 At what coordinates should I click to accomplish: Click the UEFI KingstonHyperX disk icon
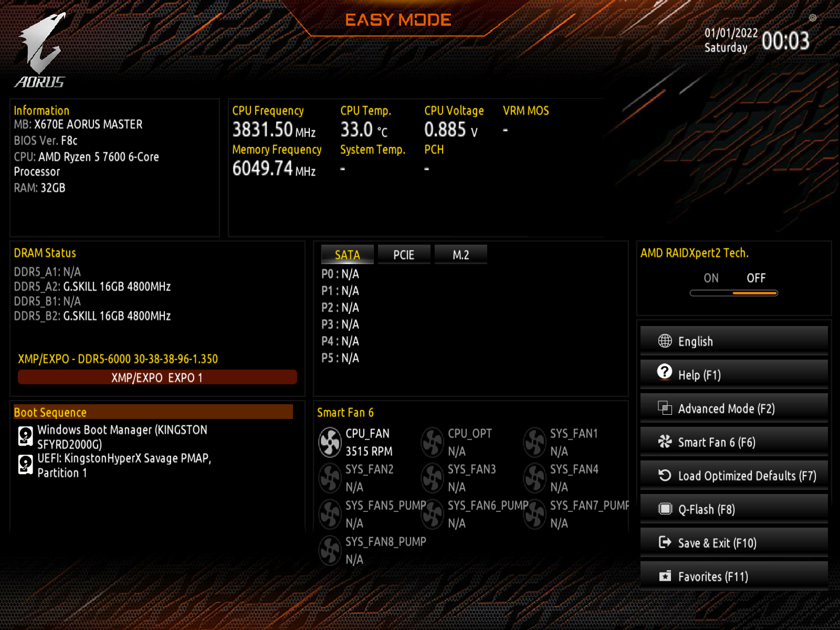click(x=25, y=464)
